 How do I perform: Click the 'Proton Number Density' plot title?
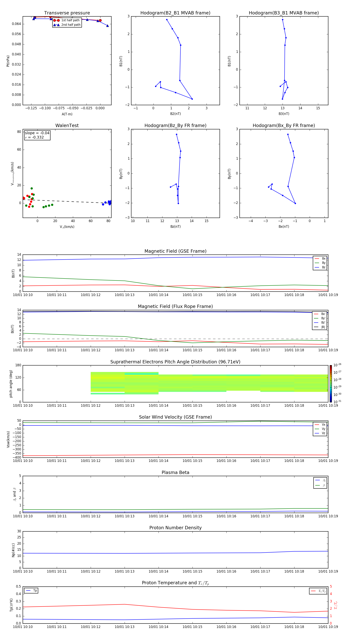(x=175, y=528)
